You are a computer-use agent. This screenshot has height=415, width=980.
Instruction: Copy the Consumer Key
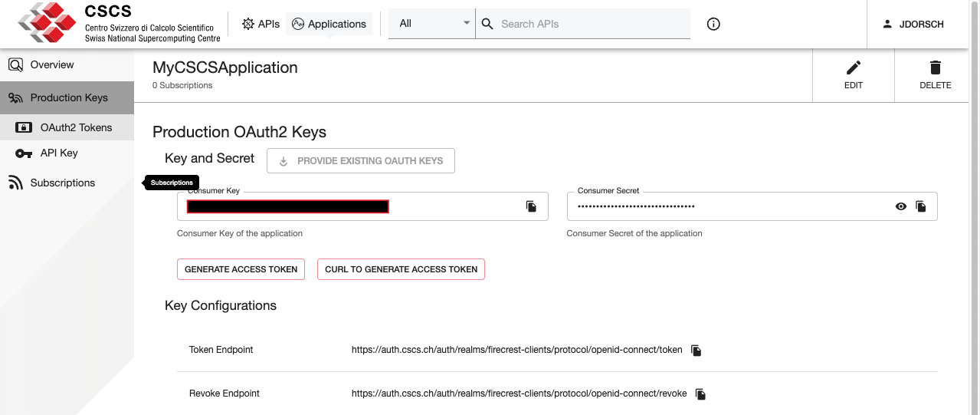[531, 206]
